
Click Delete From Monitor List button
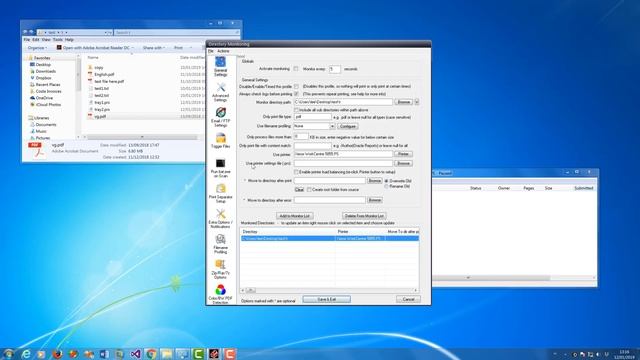(x=364, y=216)
